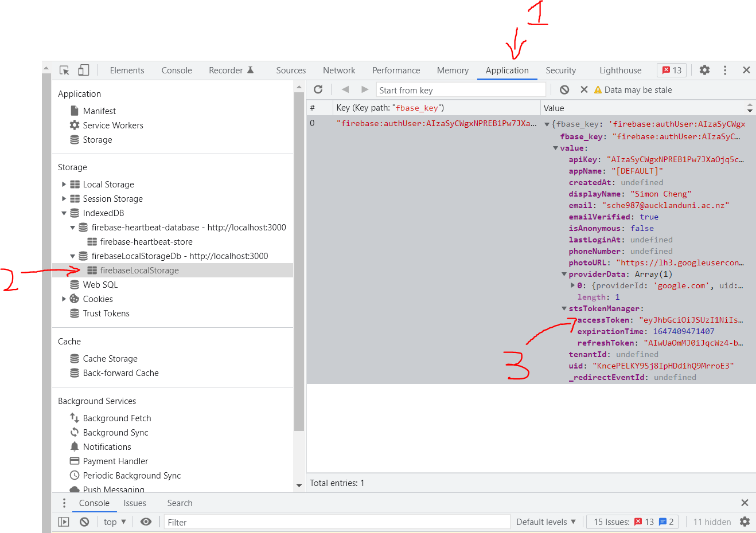The width and height of the screenshot is (756, 533).
Task: Clear the console with the ban icon
Action: (x=84, y=522)
